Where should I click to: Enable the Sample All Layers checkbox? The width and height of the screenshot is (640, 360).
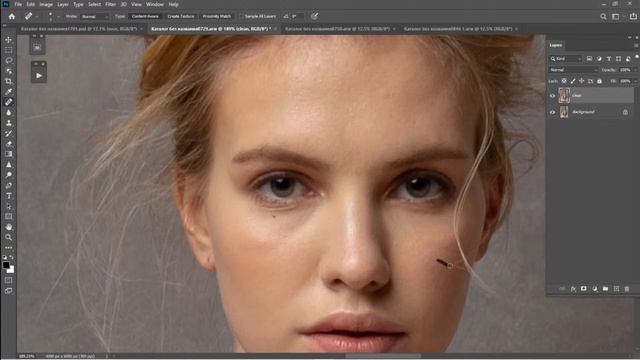[x=241, y=16]
